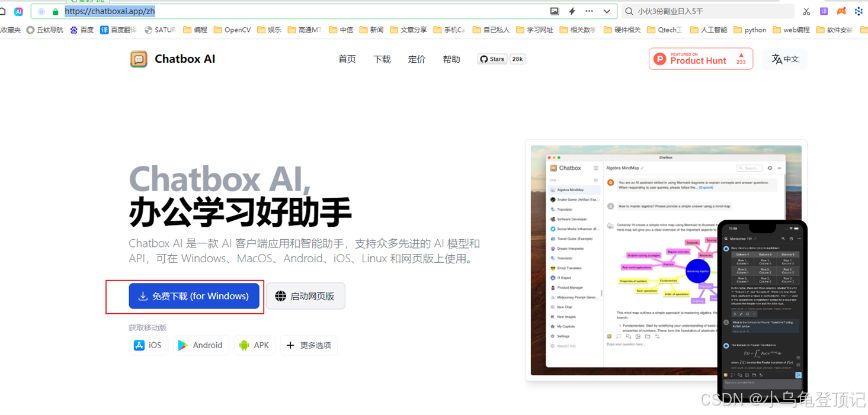Image resolution: width=868 pixels, height=415 pixels.
Task: Expand 更多选项 download options
Action: [x=309, y=345]
